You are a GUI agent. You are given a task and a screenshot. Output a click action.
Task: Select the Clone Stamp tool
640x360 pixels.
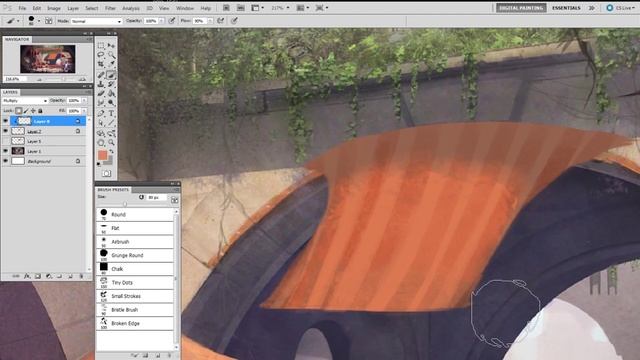tap(101, 84)
